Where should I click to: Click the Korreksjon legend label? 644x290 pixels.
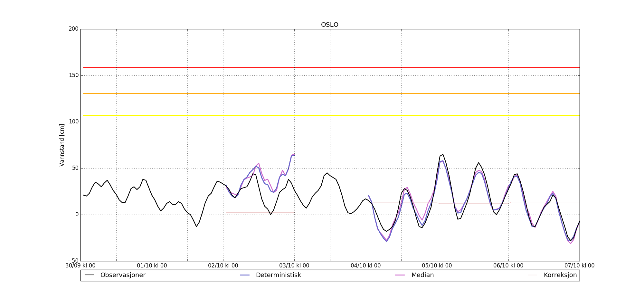560,275
